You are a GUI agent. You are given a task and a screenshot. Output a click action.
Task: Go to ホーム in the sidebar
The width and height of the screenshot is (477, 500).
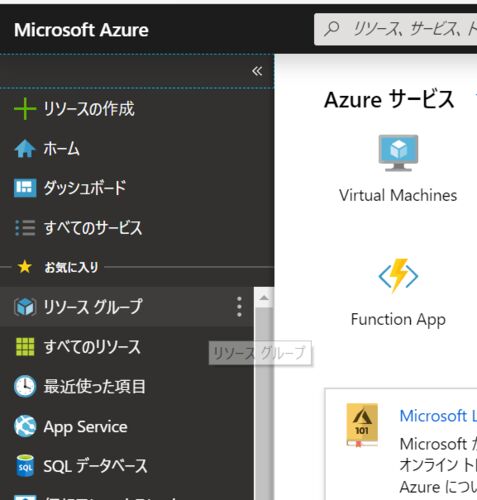[x=62, y=149]
